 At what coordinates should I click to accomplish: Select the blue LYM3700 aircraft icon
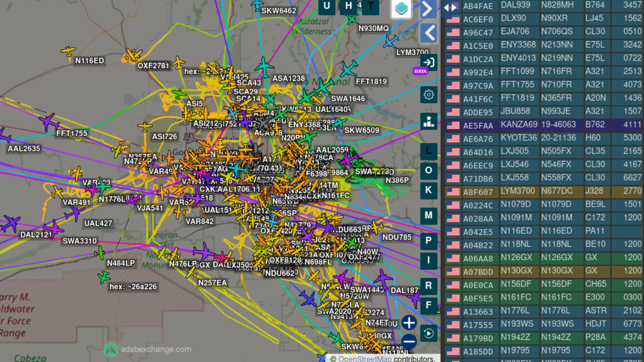coord(391,41)
